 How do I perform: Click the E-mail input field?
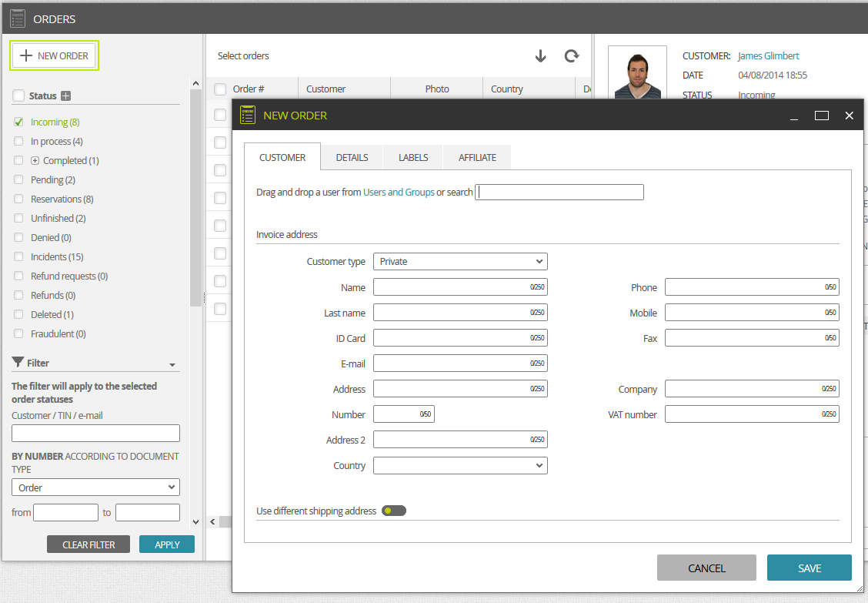[x=460, y=363]
